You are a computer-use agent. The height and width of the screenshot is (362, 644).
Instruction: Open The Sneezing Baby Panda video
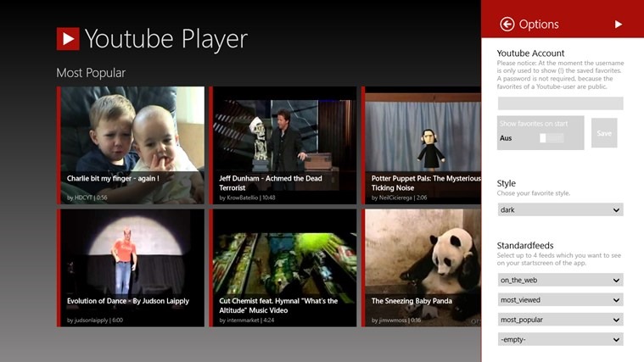(x=421, y=268)
